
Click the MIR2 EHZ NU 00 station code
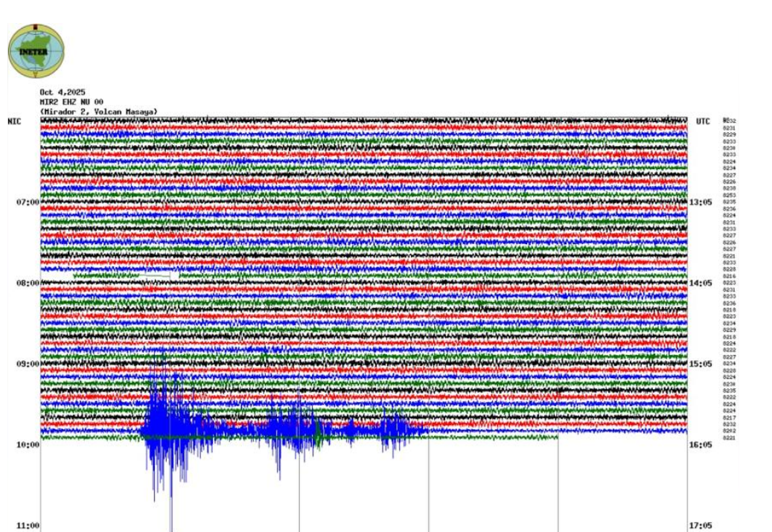click(71, 102)
